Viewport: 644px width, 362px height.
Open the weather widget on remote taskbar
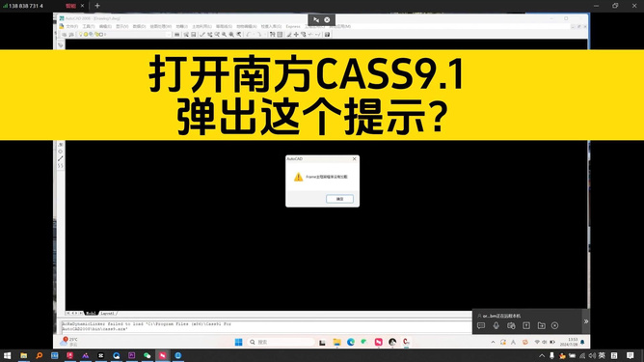tap(69, 342)
